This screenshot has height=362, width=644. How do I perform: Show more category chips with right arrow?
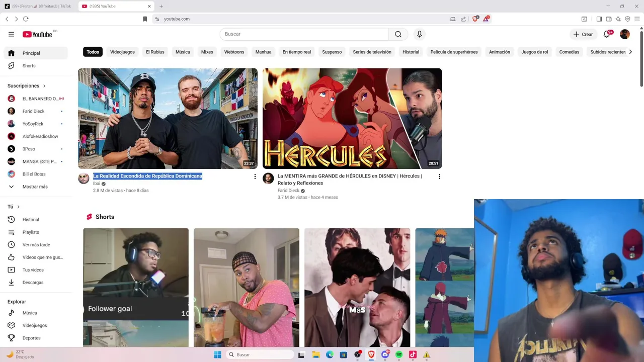[630, 52]
